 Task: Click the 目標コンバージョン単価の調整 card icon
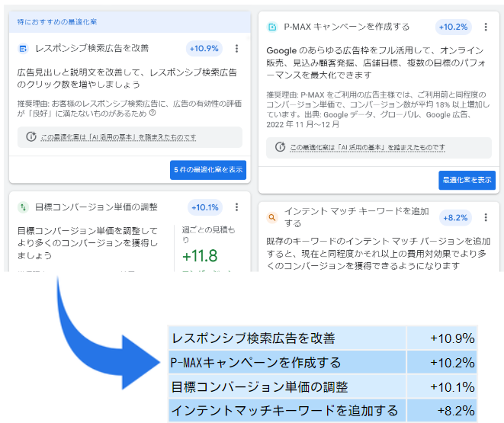23,207
